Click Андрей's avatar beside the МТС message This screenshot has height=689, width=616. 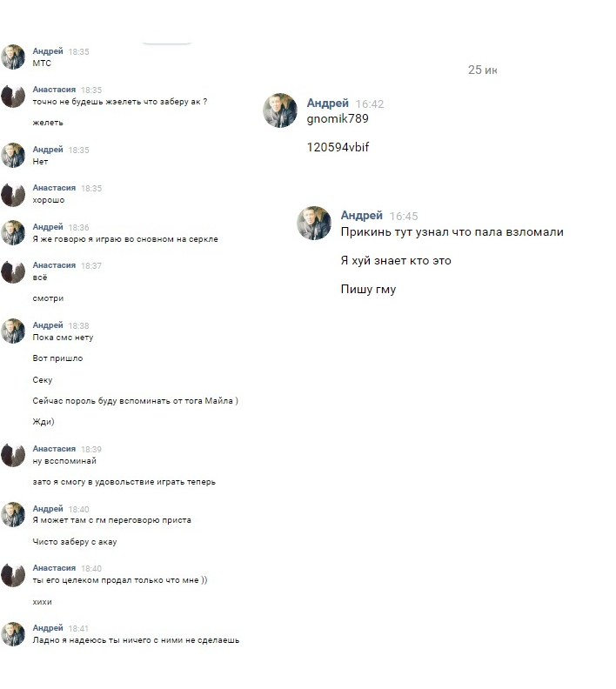pyautogui.click(x=13, y=57)
